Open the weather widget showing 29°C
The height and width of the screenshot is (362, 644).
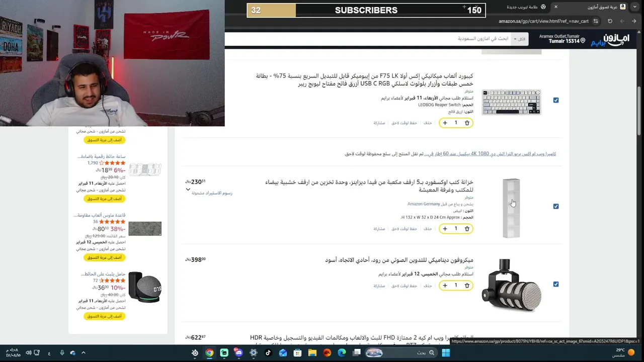[x=623, y=353]
